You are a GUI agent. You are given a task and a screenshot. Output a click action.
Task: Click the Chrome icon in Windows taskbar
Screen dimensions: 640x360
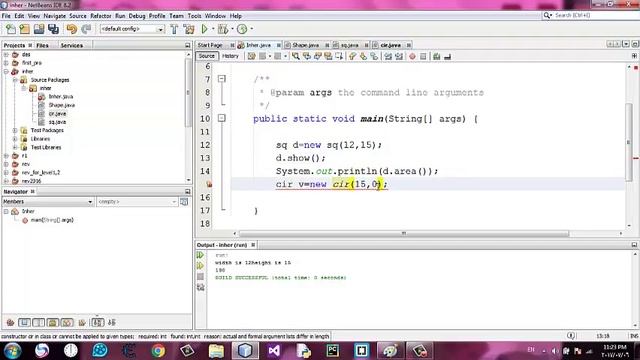[158, 351]
